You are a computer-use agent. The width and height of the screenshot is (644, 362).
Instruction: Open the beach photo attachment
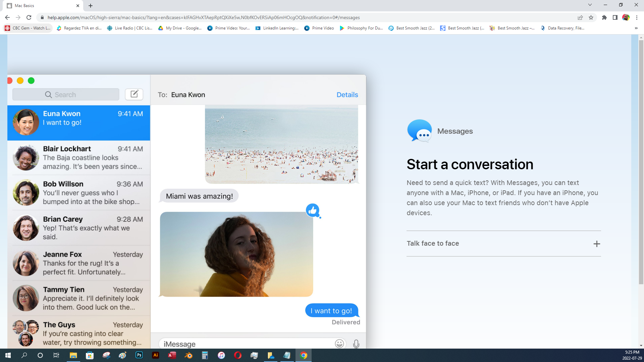click(281, 144)
